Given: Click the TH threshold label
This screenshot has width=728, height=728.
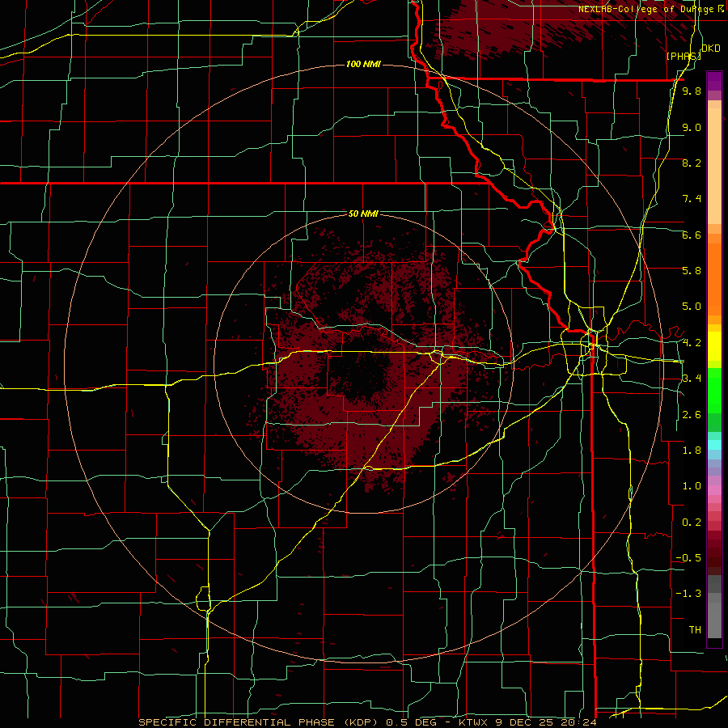Looking at the screenshot, I should [695, 629].
